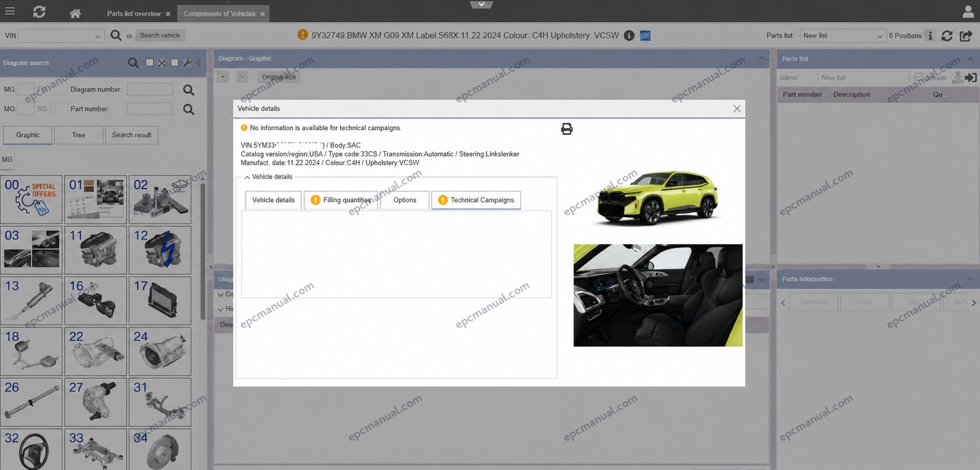The height and width of the screenshot is (470, 980).
Task: Expand the top pull-down chevron
Action: pos(481,5)
